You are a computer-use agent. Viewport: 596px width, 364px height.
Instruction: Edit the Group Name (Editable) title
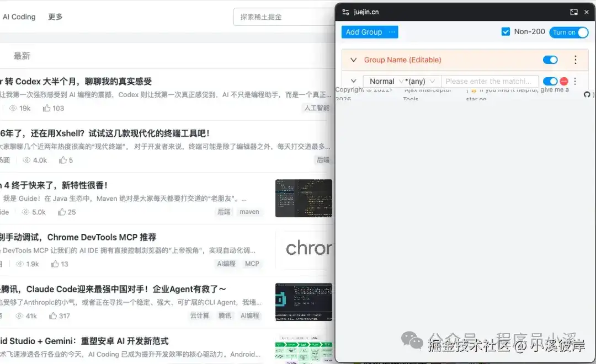[x=402, y=60]
